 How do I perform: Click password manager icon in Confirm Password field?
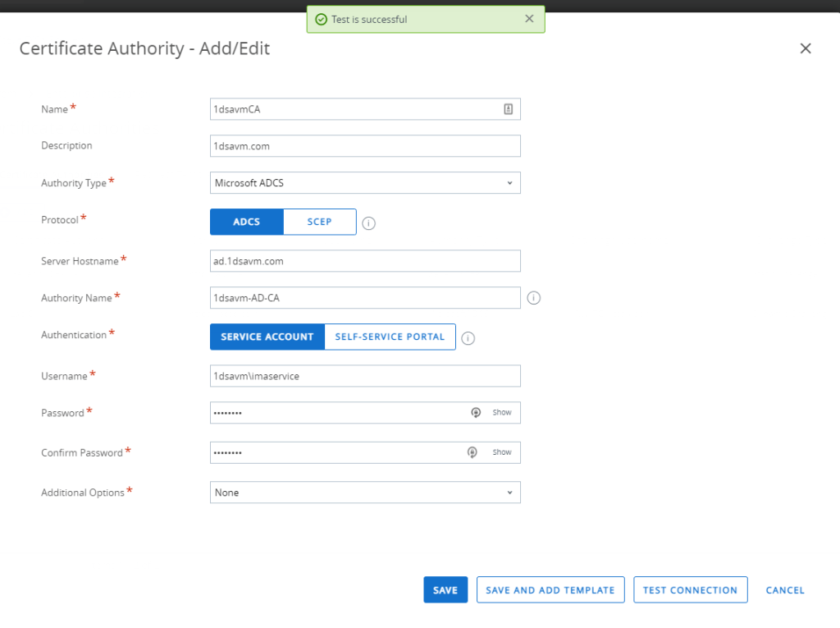pos(472,452)
